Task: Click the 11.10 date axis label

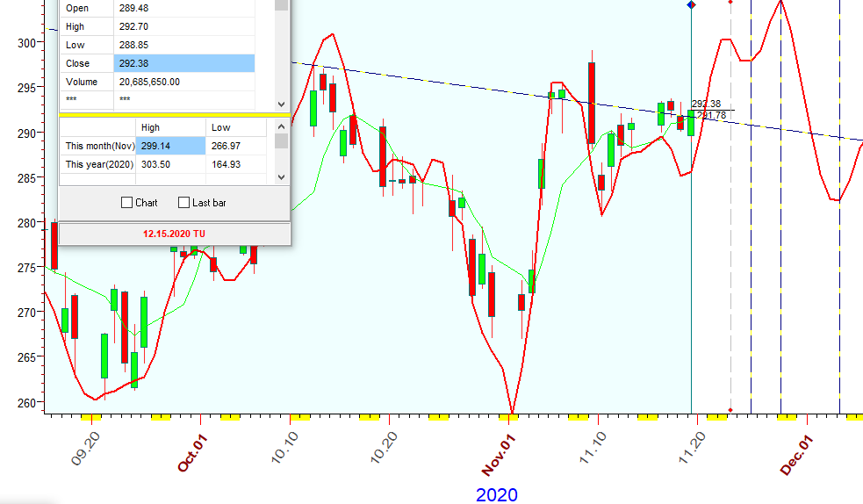Action: tap(593, 447)
